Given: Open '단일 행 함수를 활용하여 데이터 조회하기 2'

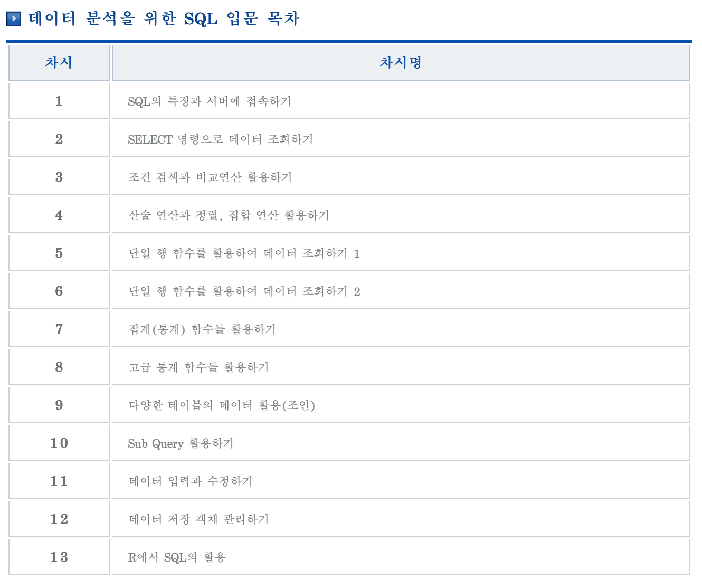Looking at the screenshot, I should coord(244,291).
